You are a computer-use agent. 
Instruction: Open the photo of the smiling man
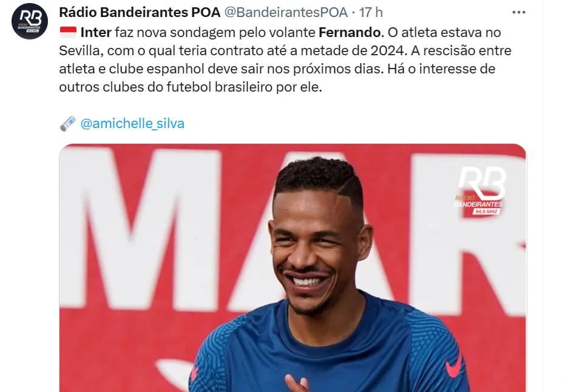click(x=293, y=268)
